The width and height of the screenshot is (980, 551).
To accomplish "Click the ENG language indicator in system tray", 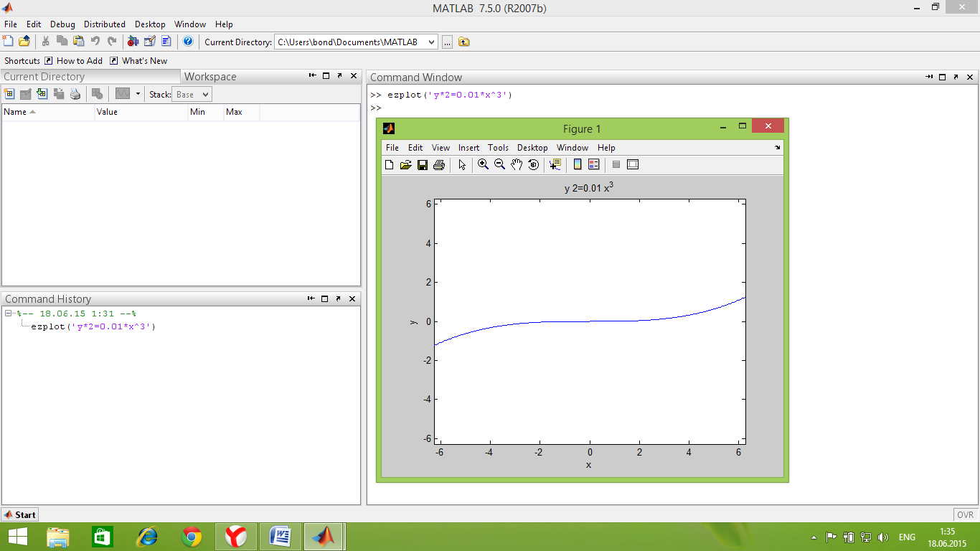I will click(907, 537).
